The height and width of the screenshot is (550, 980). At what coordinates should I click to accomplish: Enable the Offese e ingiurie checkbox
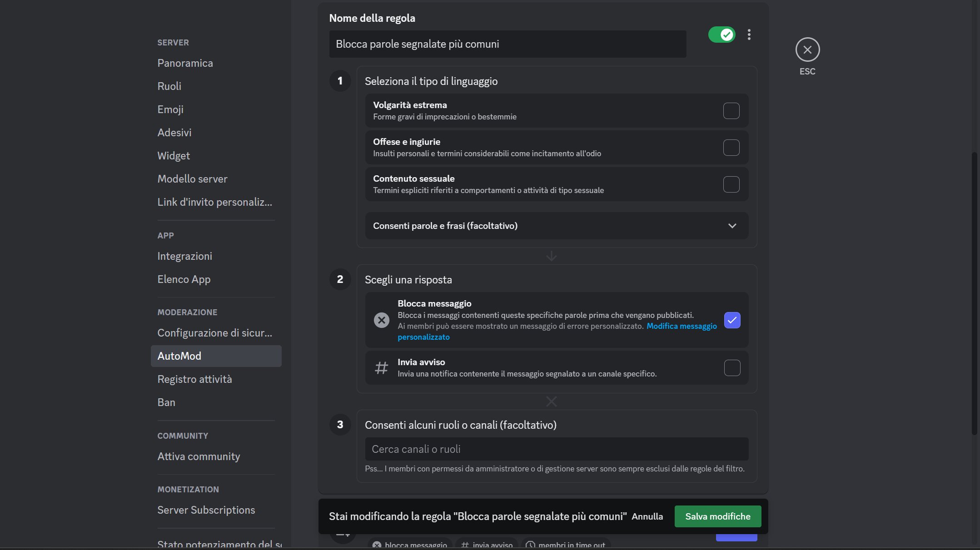tap(731, 148)
